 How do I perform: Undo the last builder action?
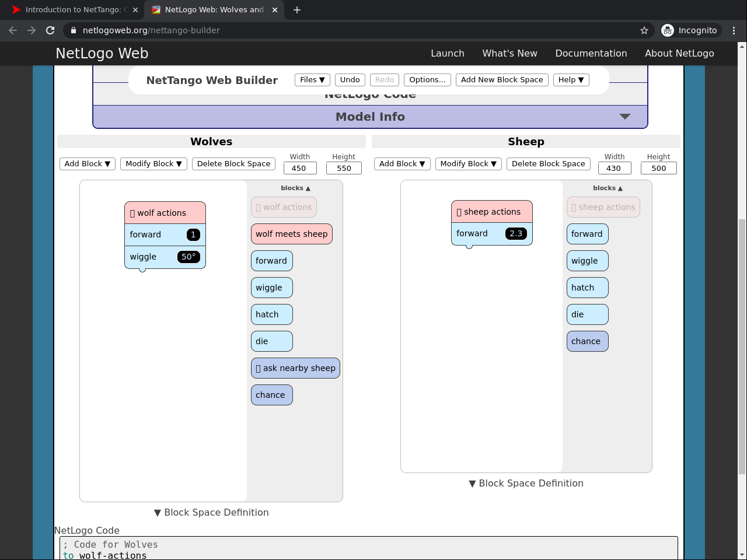click(350, 80)
